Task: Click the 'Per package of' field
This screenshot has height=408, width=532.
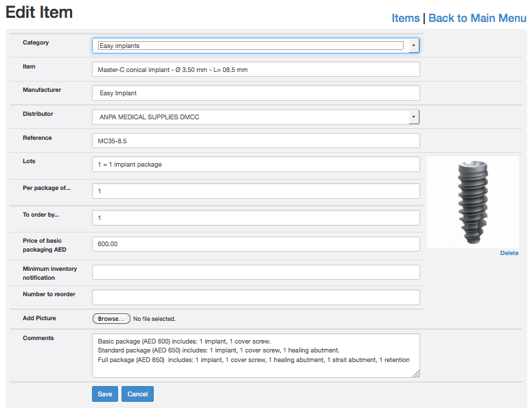Action: (x=255, y=191)
